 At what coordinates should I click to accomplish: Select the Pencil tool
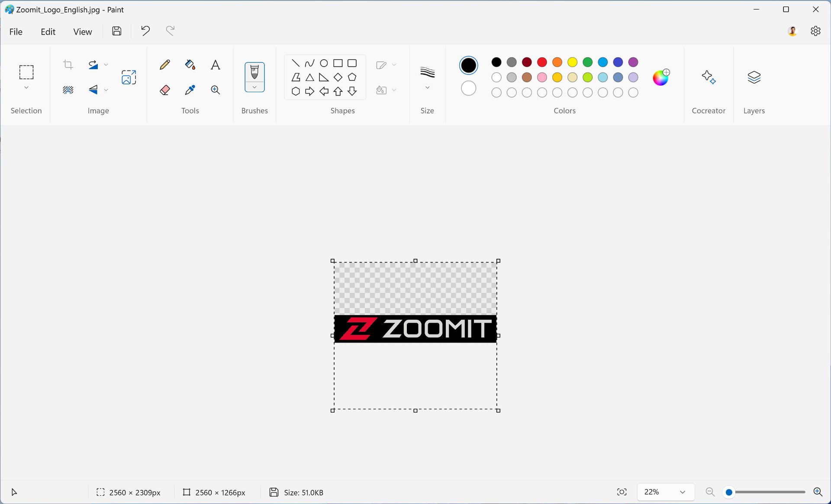tap(164, 64)
